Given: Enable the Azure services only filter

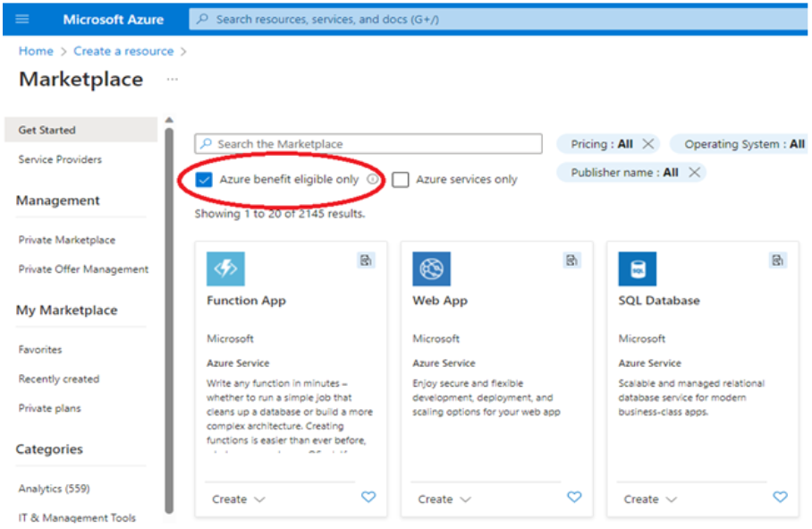Looking at the screenshot, I should tap(399, 179).
